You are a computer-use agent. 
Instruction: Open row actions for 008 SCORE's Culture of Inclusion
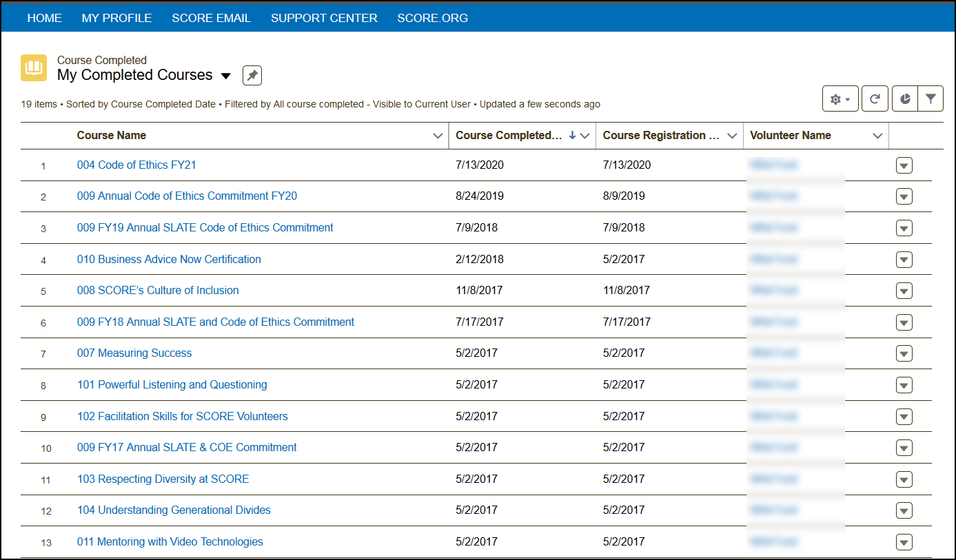coord(904,291)
